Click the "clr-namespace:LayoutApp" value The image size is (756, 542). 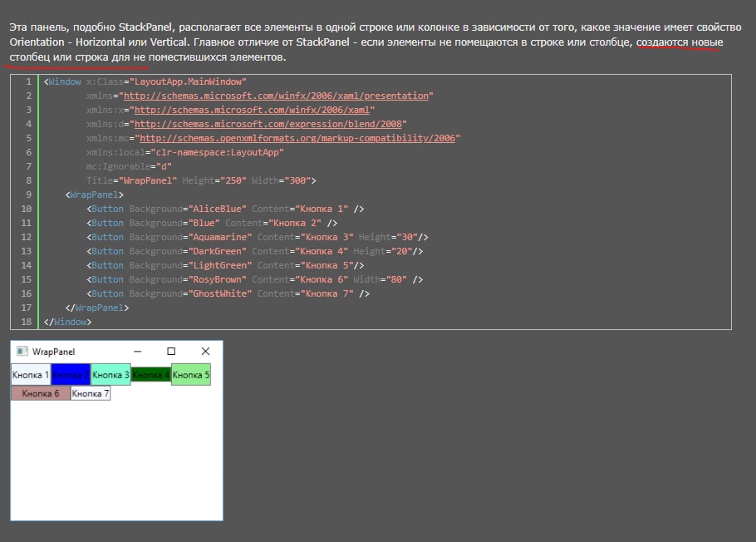(217, 152)
